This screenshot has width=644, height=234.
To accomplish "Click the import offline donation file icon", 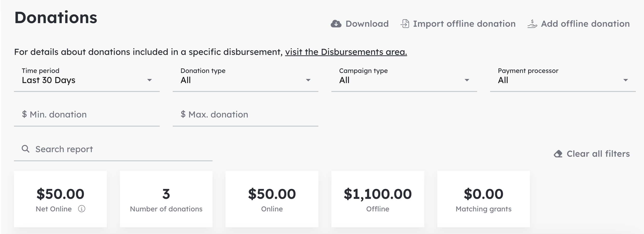I will pos(405,24).
